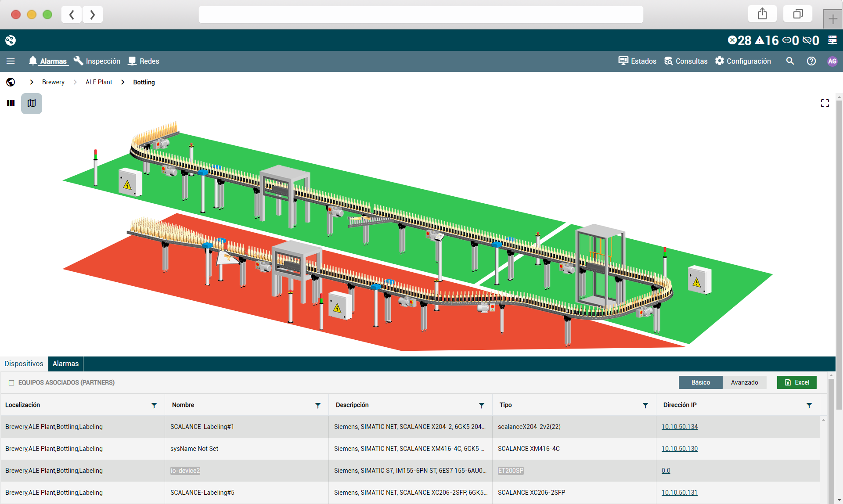Open filter for Dirección IP column
The height and width of the screenshot is (504, 843).
click(809, 406)
